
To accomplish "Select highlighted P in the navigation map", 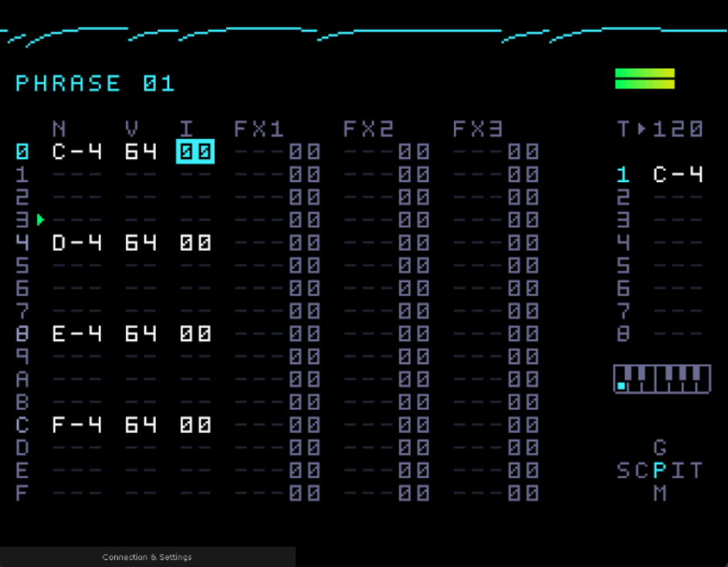I will [x=659, y=471].
